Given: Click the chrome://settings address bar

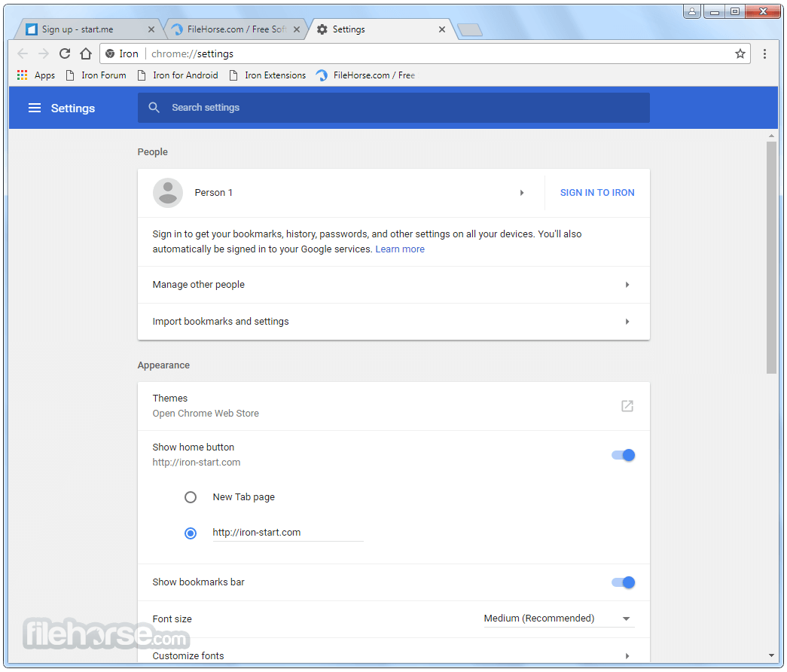Looking at the screenshot, I should tap(425, 53).
